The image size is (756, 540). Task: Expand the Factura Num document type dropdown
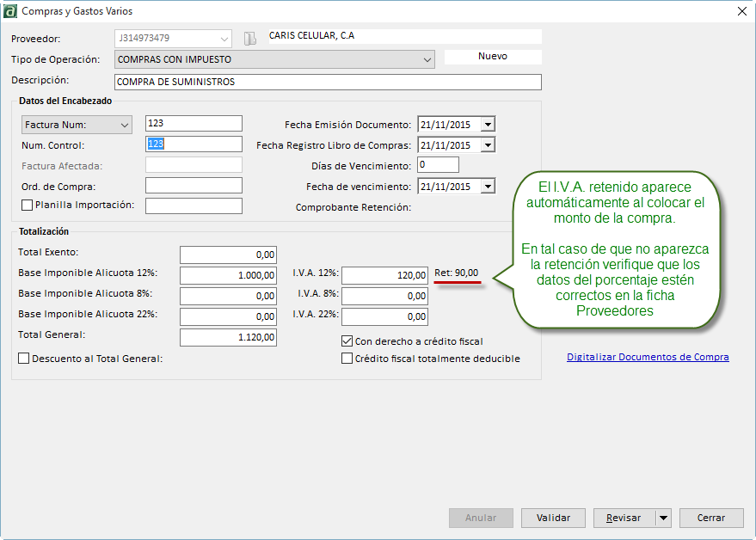click(x=124, y=126)
